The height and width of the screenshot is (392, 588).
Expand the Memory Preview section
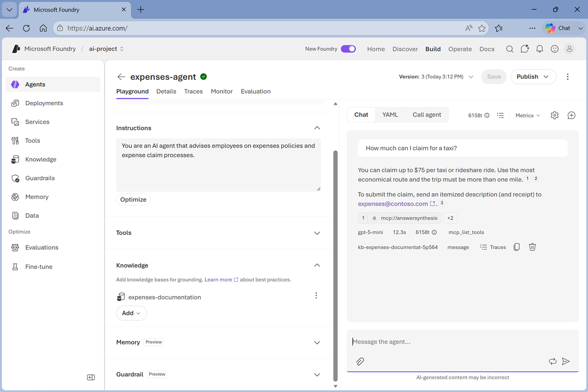coord(317,343)
